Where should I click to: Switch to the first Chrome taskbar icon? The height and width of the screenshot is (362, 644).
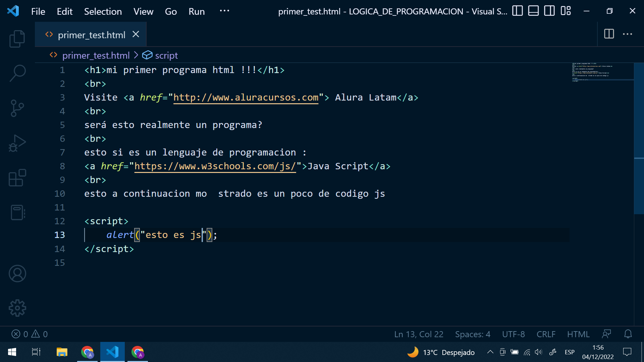point(87,352)
